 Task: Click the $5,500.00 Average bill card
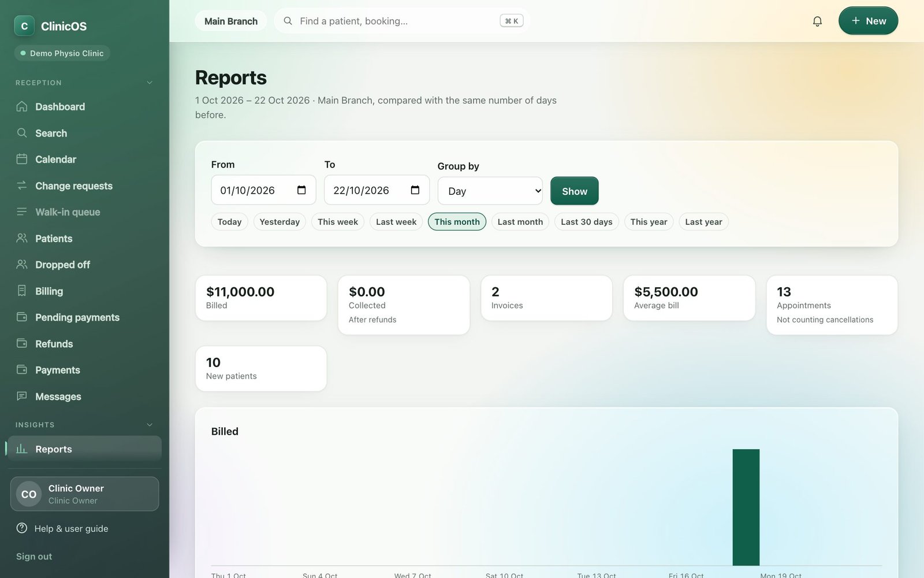point(689,298)
